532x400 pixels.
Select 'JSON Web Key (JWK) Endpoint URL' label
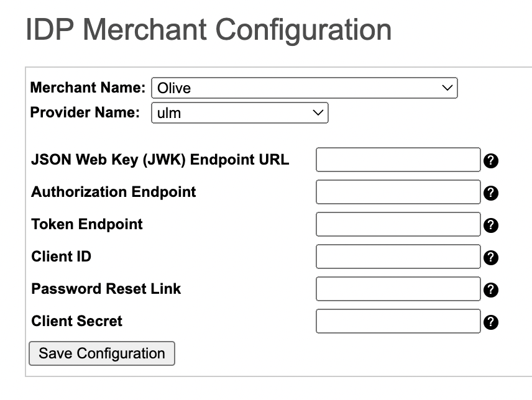point(160,160)
